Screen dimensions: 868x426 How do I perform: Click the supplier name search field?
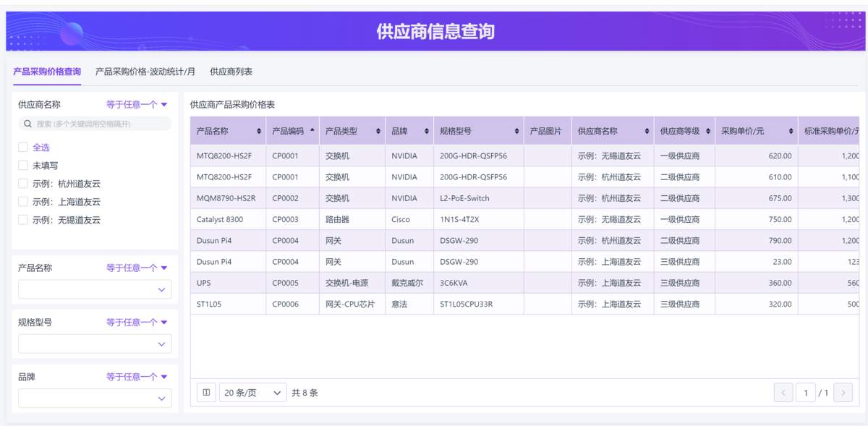pos(95,124)
